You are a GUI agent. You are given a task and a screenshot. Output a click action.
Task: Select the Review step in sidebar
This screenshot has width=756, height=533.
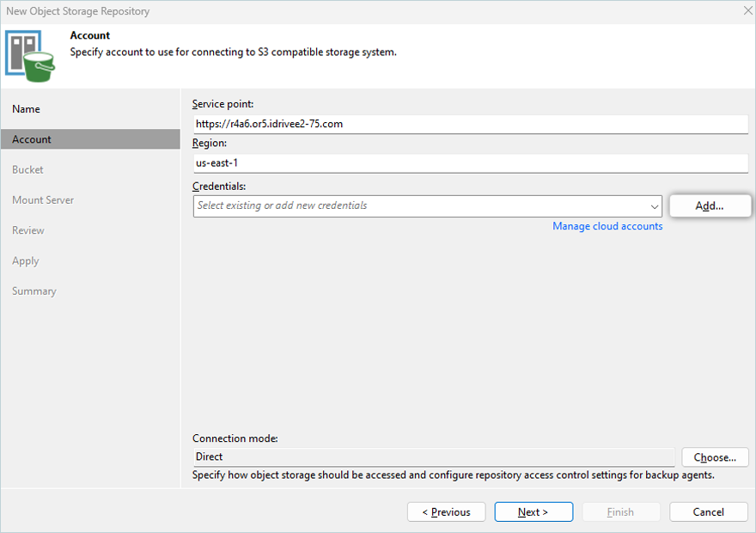[28, 230]
